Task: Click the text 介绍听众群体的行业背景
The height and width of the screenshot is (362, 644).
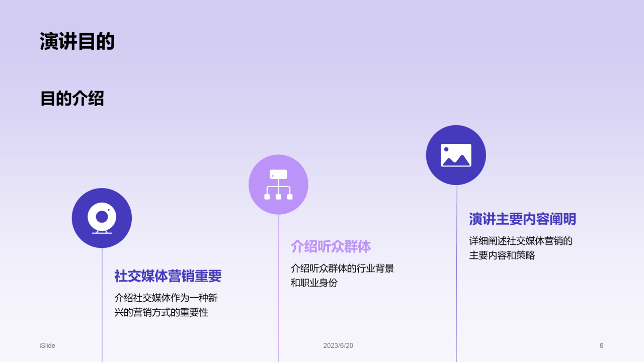Action: (343, 268)
